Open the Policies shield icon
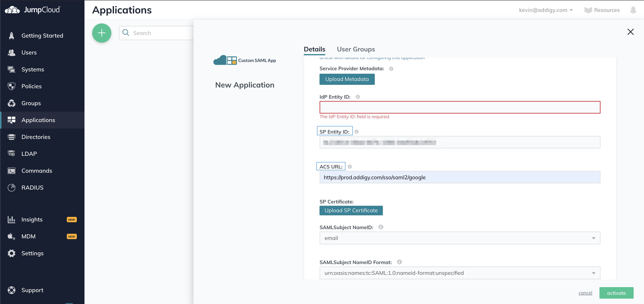The height and width of the screenshot is (304, 644). click(12, 86)
